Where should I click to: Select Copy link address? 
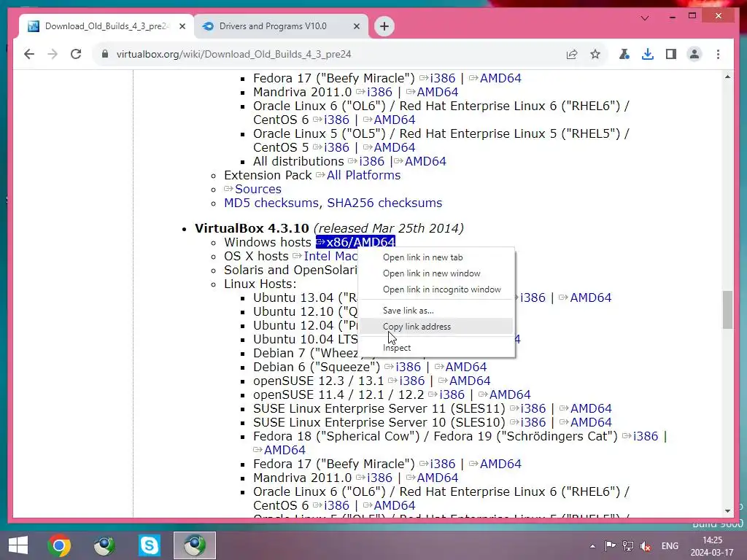click(437, 327)
